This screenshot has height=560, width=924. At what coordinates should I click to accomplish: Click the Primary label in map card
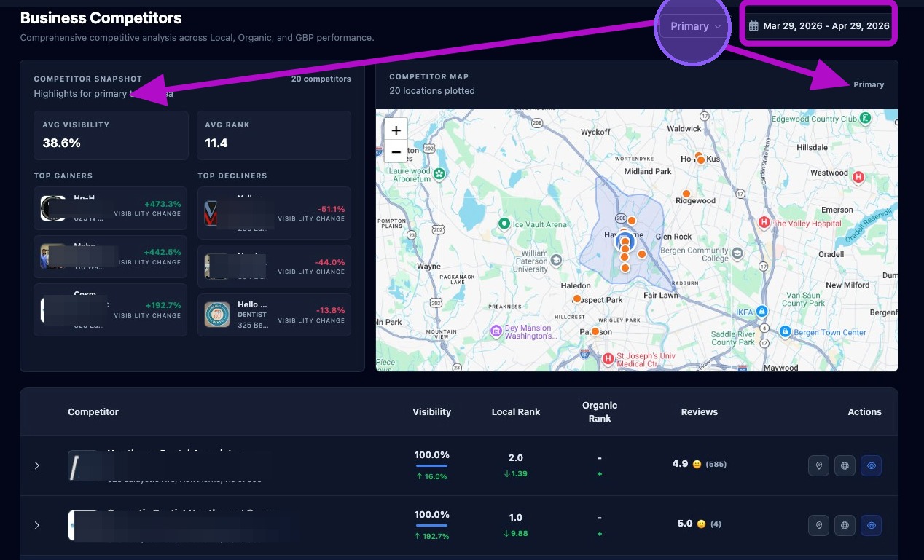click(869, 84)
